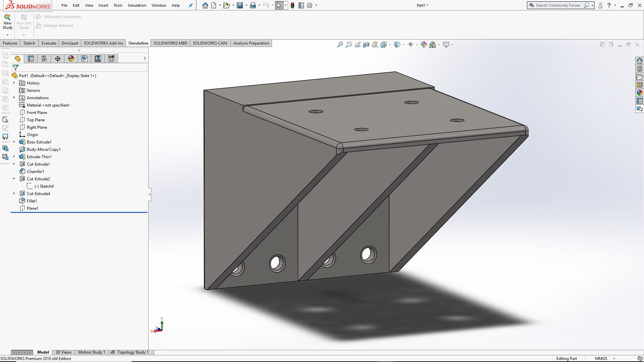Expand the Cut-Extrude1 feature
Screen dimensions: 644x362
click(x=14, y=164)
